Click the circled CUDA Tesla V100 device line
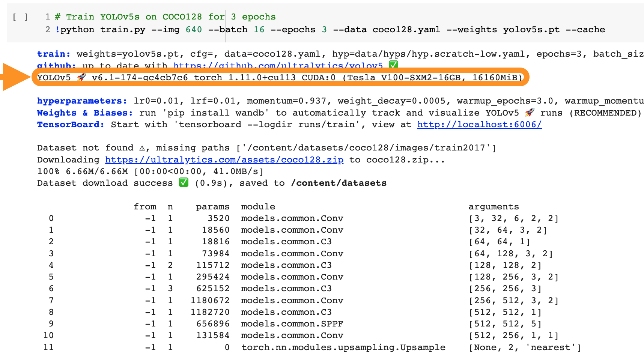Viewport: 644px width, 352px height. [281, 78]
